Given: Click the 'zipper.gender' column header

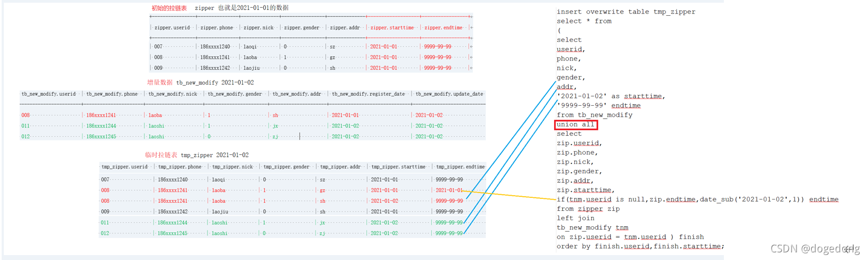Looking at the screenshot, I should (x=302, y=28).
